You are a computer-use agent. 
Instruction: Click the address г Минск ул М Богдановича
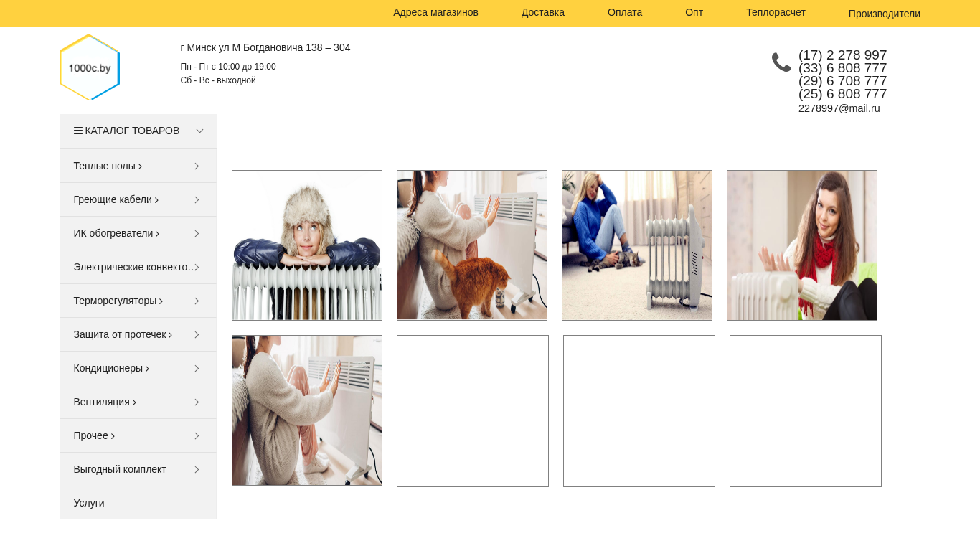[265, 47]
